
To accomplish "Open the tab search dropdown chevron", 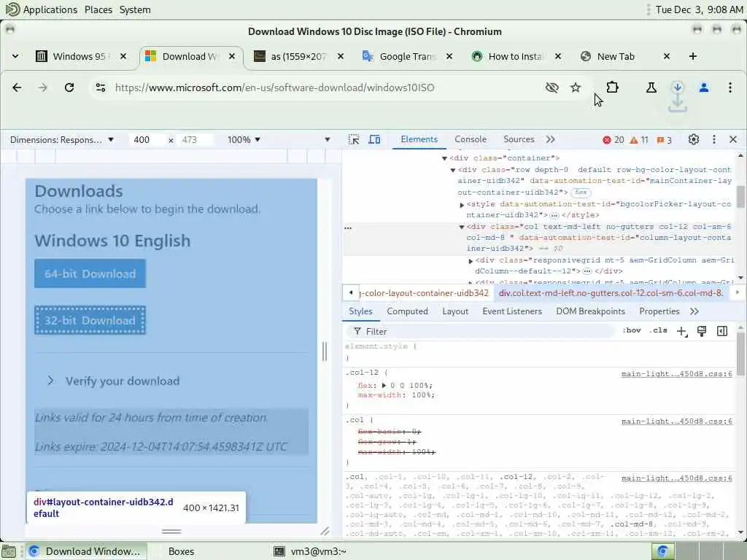I will tap(15, 56).
